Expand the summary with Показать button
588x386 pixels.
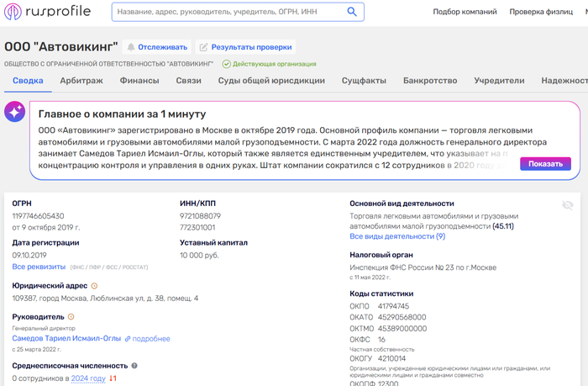click(545, 164)
